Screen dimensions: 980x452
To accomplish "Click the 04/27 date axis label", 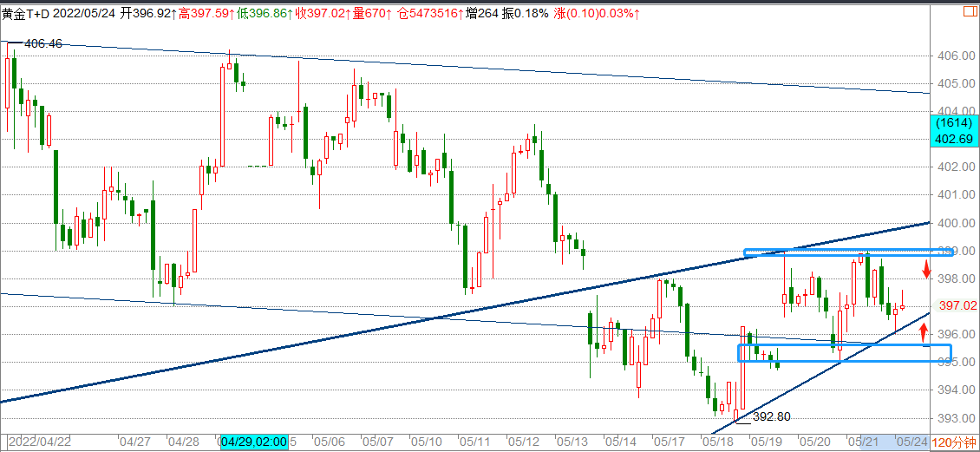I will 135,442.
